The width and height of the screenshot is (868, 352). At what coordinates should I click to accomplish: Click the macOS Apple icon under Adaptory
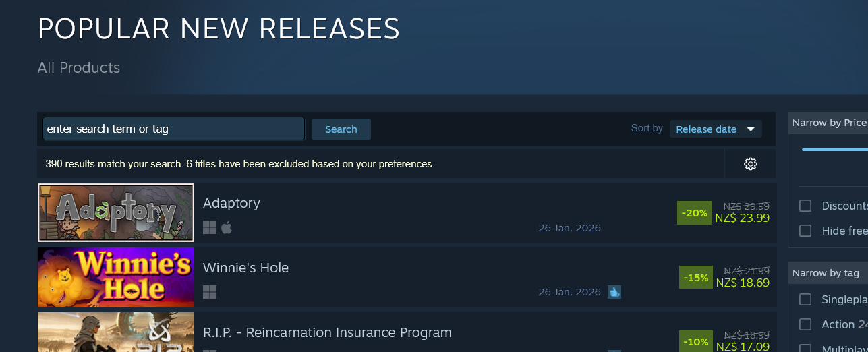click(227, 228)
